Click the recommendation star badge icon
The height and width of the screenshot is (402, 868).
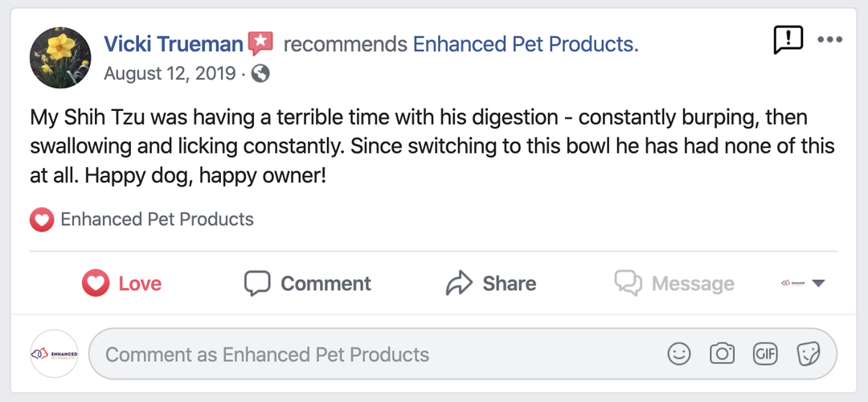[260, 43]
